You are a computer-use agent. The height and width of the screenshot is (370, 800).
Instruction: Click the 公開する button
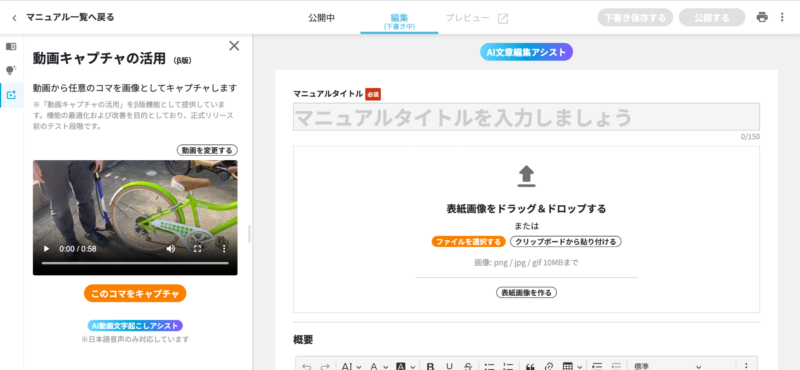pos(712,17)
